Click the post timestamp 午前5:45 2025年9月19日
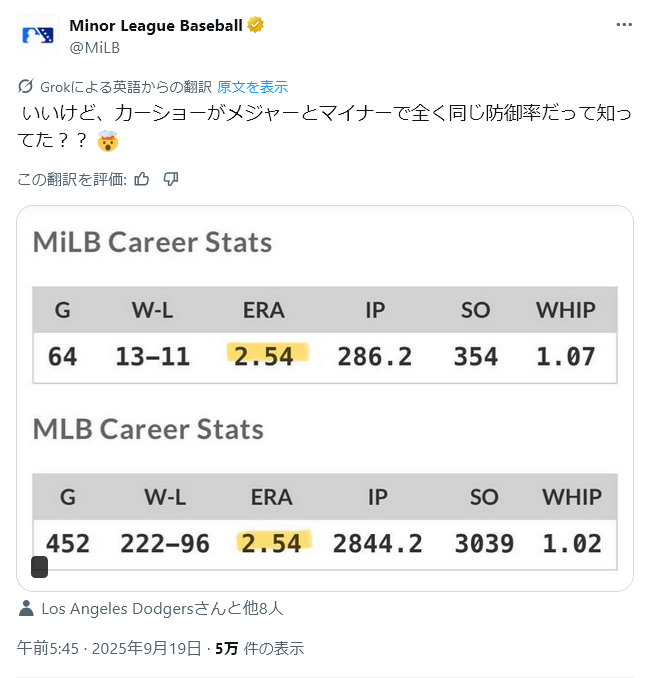 tap(109, 648)
